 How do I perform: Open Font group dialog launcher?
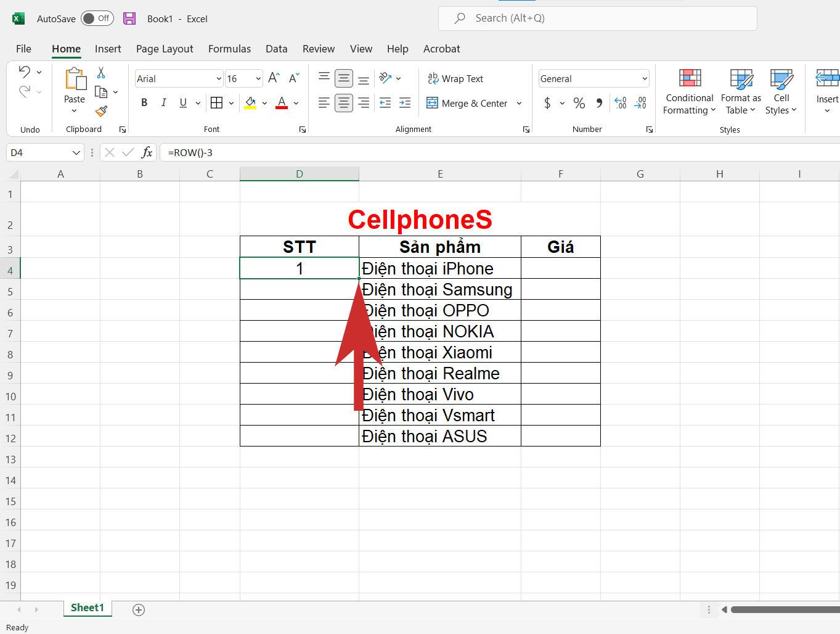303,130
